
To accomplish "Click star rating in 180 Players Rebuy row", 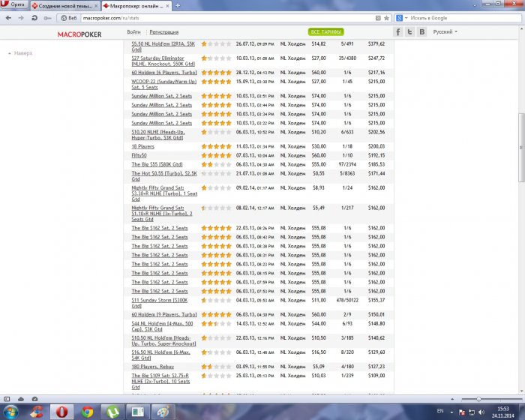I will [x=216, y=367].
